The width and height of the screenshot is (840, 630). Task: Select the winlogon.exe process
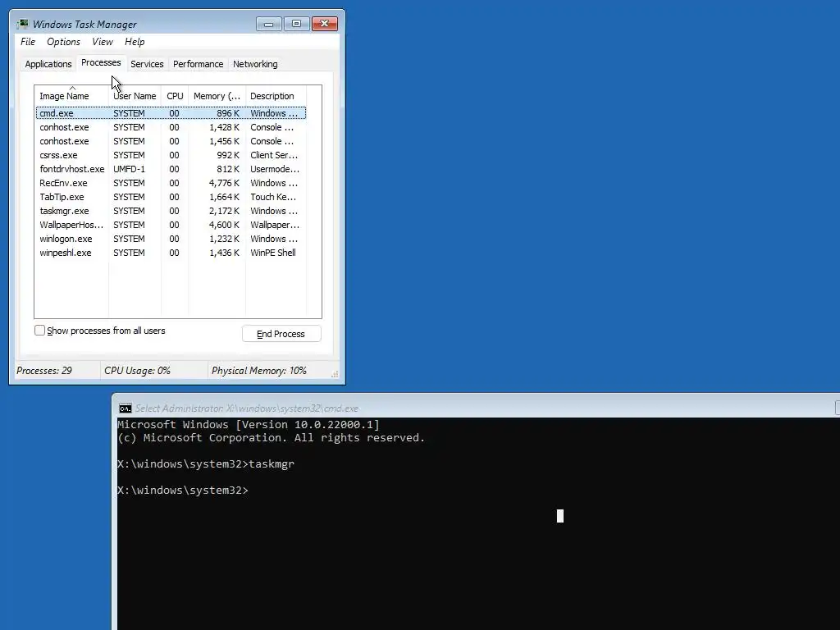tap(171, 239)
